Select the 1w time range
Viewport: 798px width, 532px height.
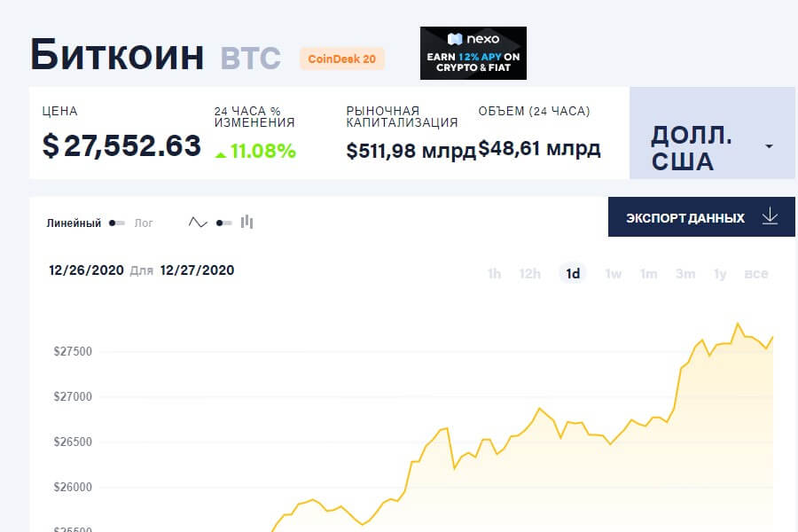[x=613, y=274]
